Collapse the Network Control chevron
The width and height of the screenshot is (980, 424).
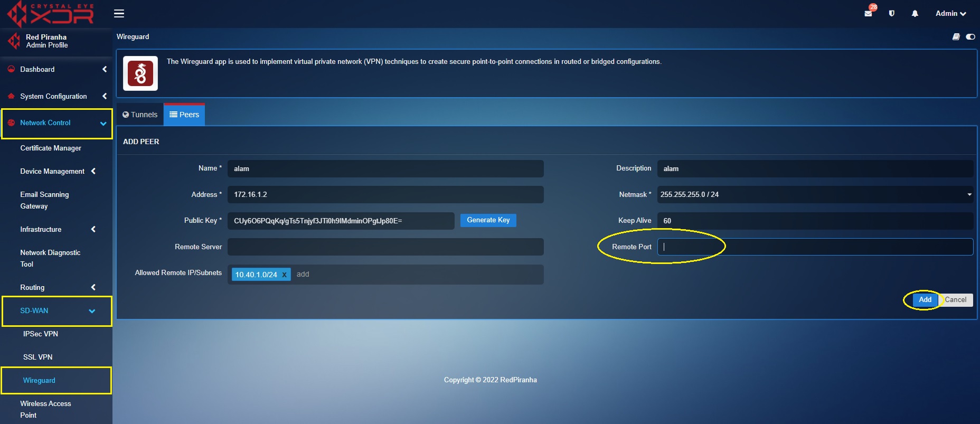[103, 123]
